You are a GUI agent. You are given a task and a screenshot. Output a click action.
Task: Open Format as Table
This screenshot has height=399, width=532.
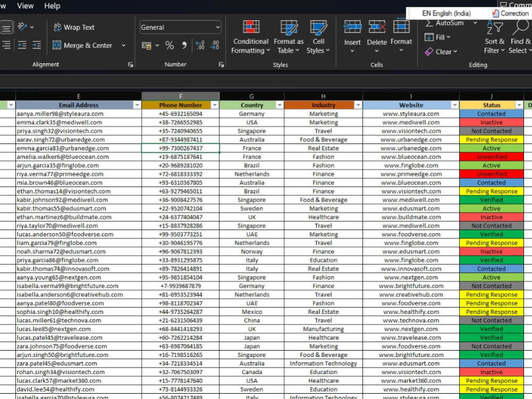[x=289, y=37]
